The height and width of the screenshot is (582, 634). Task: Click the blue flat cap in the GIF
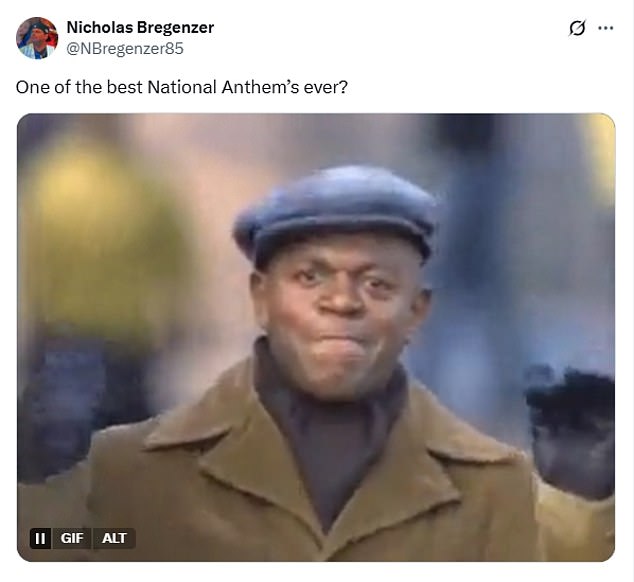click(336, 214)
